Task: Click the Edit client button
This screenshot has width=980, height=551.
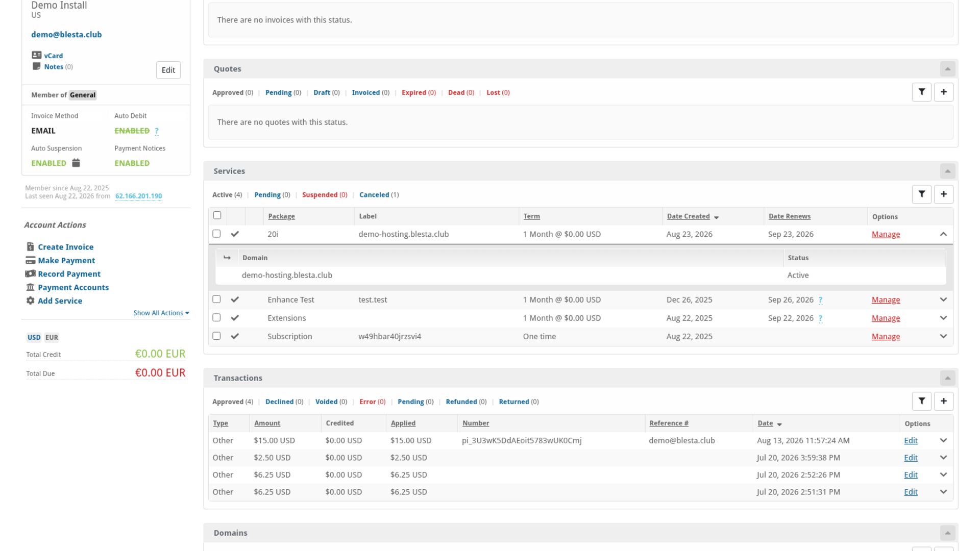Action: [168, 70]
